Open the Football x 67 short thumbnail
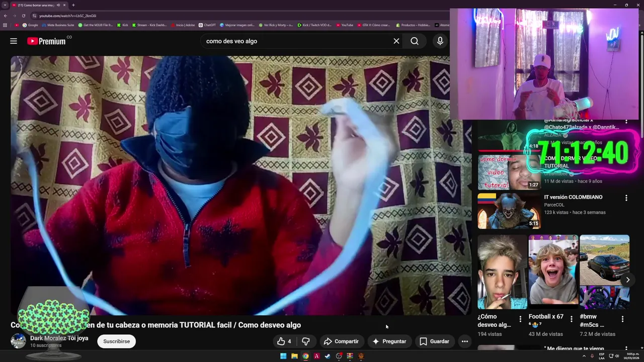 point(553,272)
